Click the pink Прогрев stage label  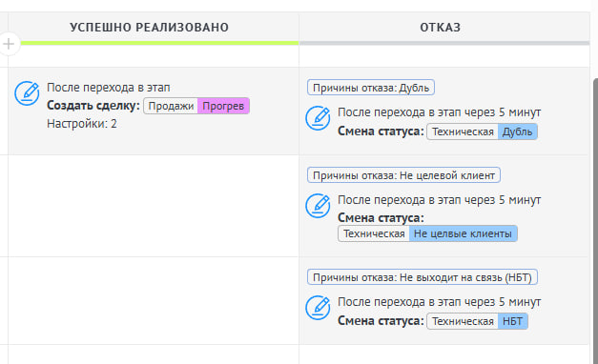223,106
